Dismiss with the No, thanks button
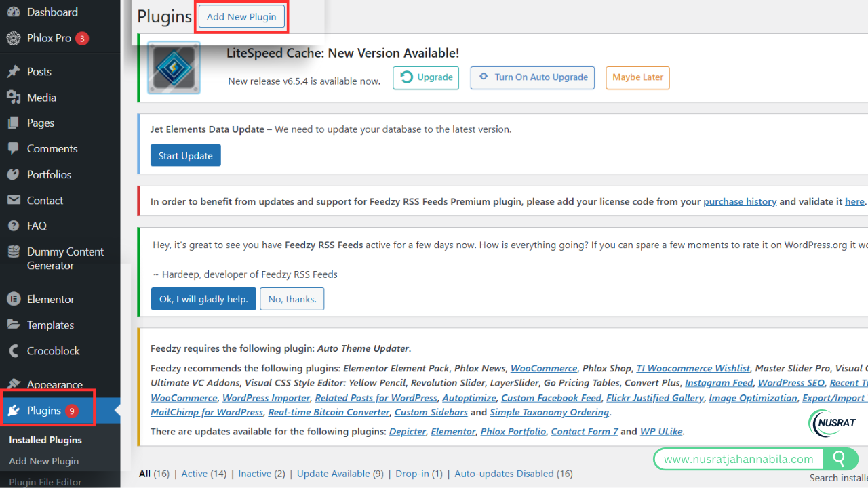Screen dimensions: 868x488 point(292,299)
